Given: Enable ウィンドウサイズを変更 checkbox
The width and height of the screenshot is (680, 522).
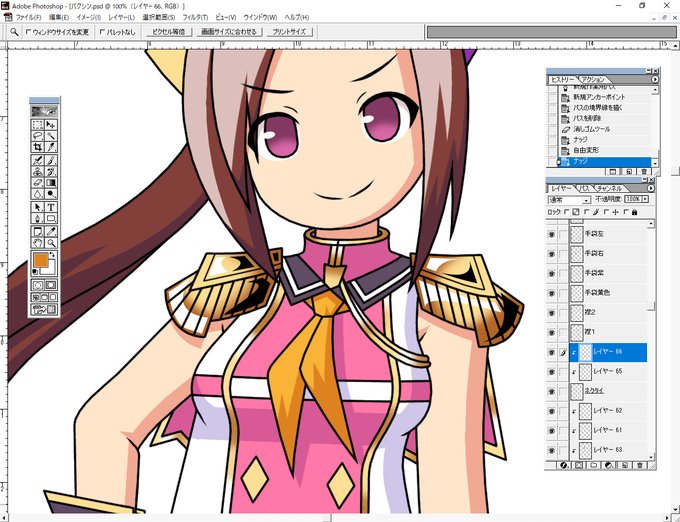Looking at the screenshot, I should click(29, 32).
